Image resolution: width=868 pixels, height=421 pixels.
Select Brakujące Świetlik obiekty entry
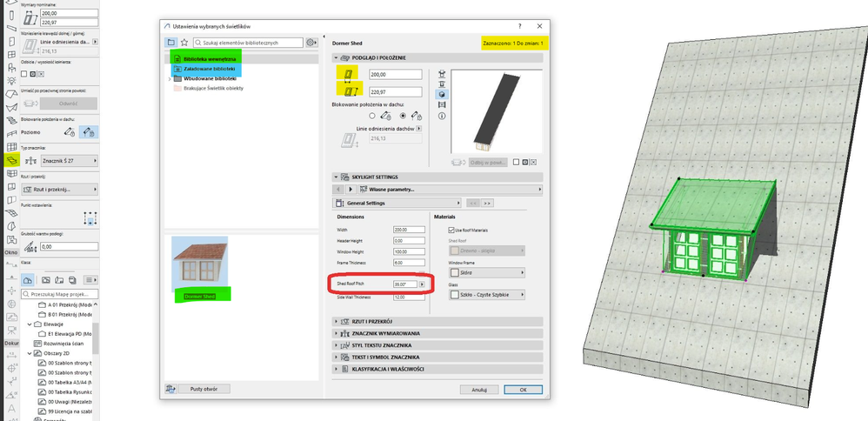(213, 88)
